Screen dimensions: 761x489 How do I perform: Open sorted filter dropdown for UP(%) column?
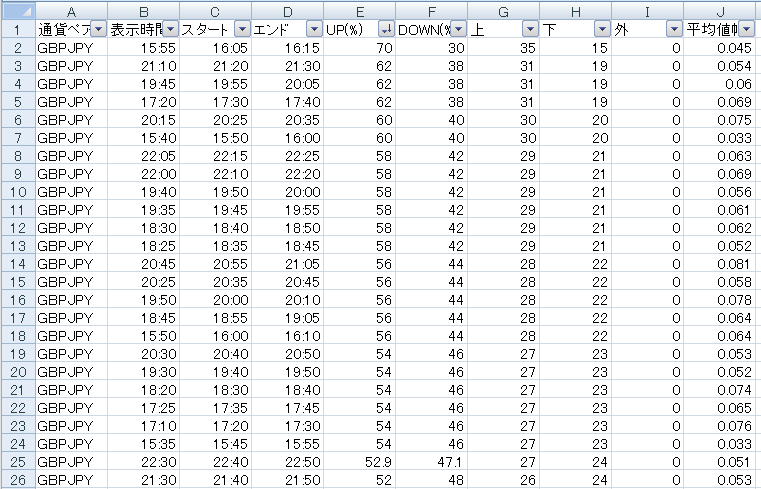point(386,30)
